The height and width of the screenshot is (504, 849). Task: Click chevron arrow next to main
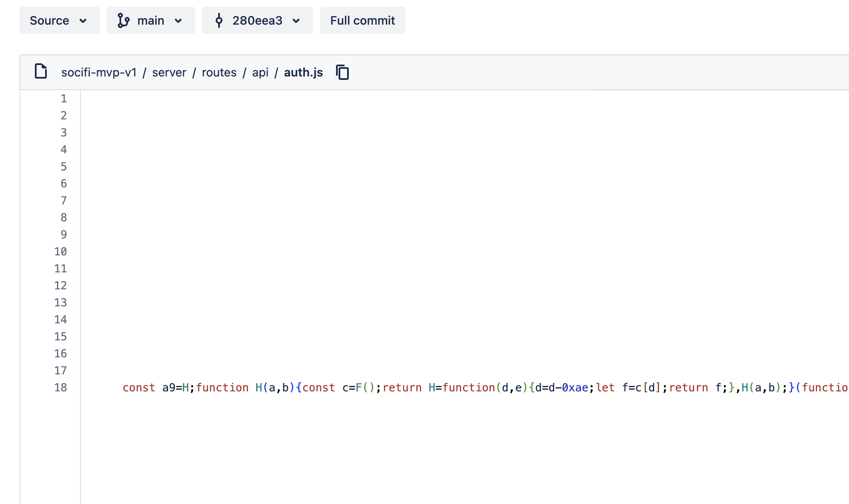coord(179,20)
